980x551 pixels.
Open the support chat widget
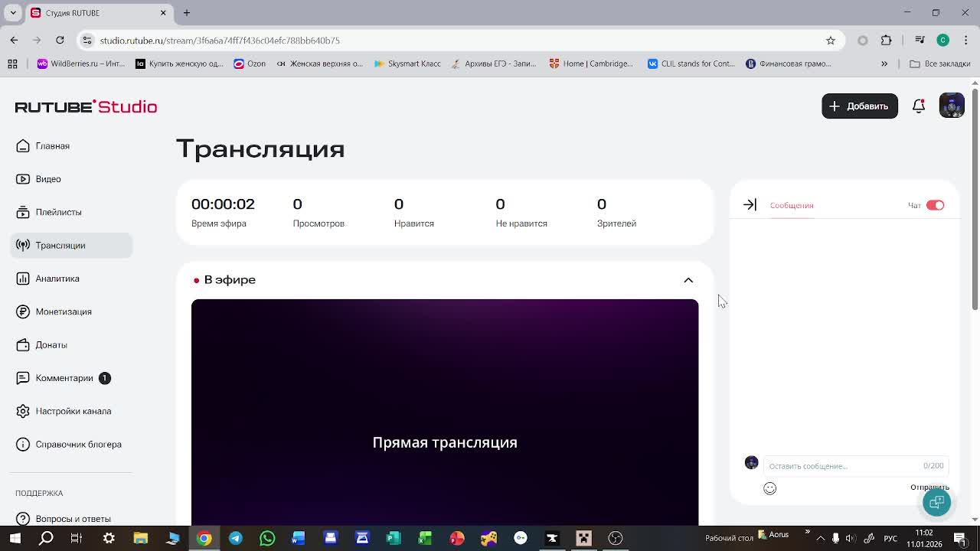pyautogui.click(x=936, y=502)
